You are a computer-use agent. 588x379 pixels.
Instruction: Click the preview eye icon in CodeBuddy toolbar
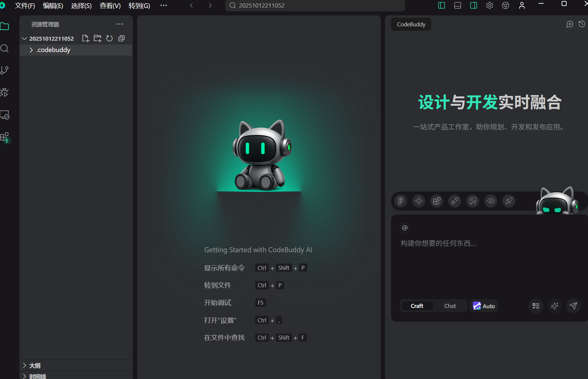[x=491, y=201]
